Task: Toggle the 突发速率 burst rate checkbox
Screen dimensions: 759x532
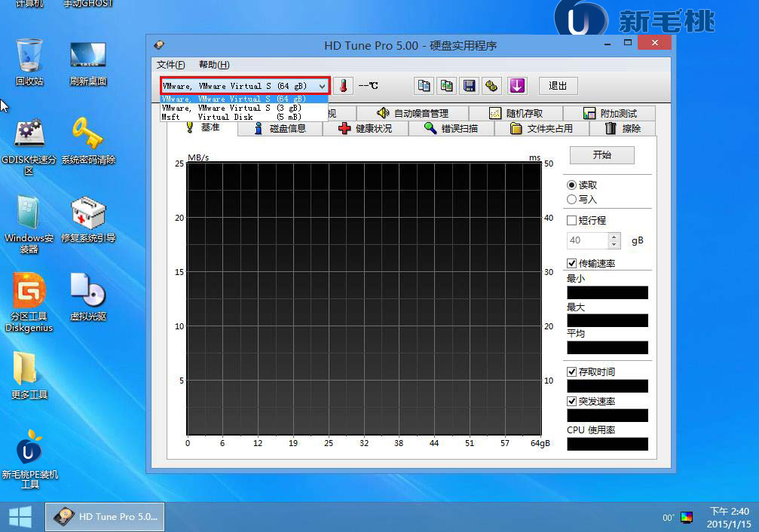Action: pos(571,402)
